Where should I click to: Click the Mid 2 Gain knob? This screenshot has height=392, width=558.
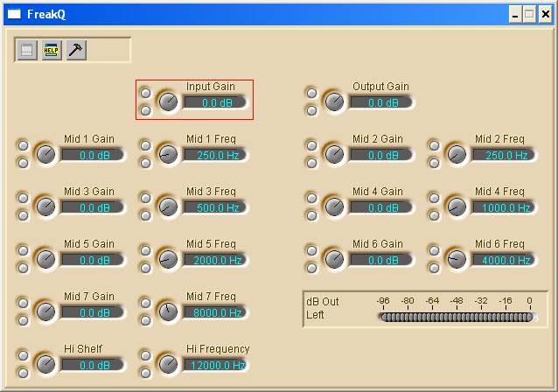point(334,154)
